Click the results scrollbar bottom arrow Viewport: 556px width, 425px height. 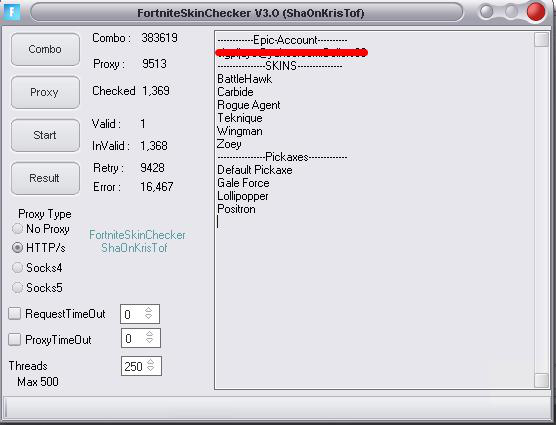coord(541,380)
